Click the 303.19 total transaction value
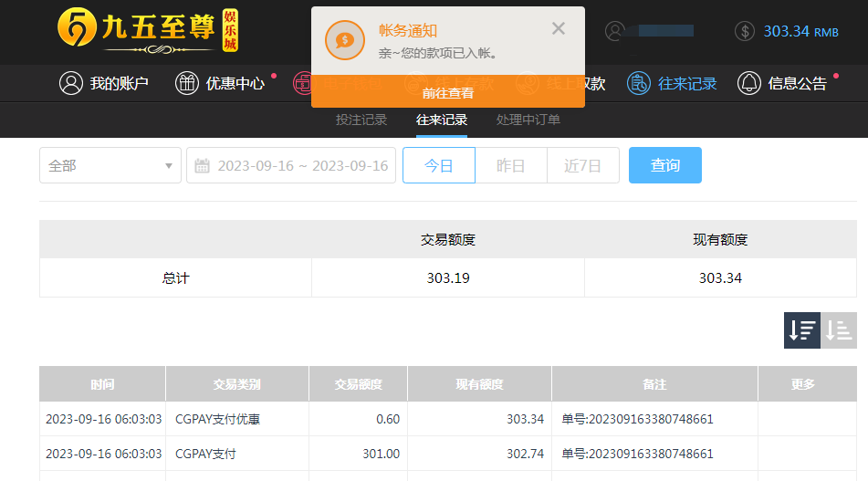This screenshot has width=868, height=481. [x=448, y=277]
